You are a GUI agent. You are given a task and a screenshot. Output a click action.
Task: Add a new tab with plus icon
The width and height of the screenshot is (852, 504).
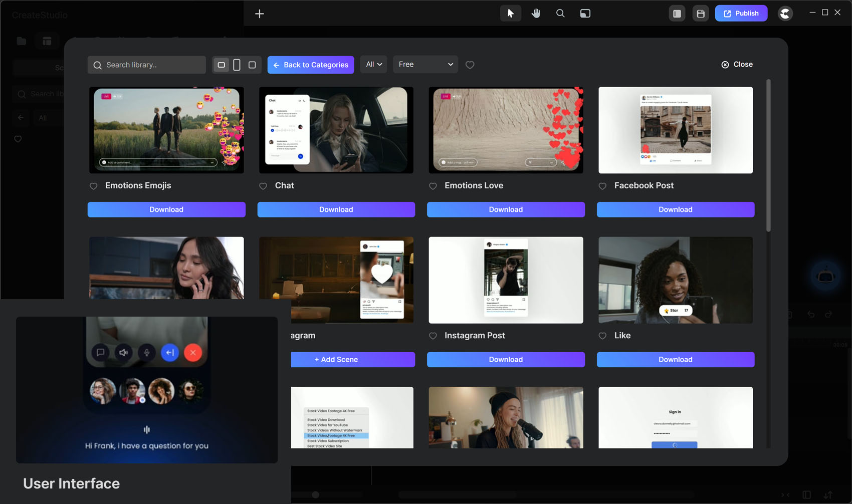(259, 14)
